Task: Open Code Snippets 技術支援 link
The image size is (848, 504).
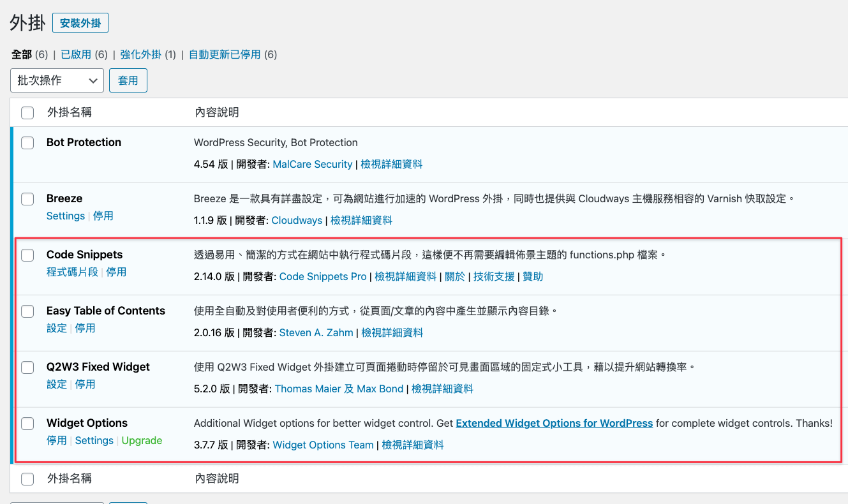Action: [x=494, y=276]
